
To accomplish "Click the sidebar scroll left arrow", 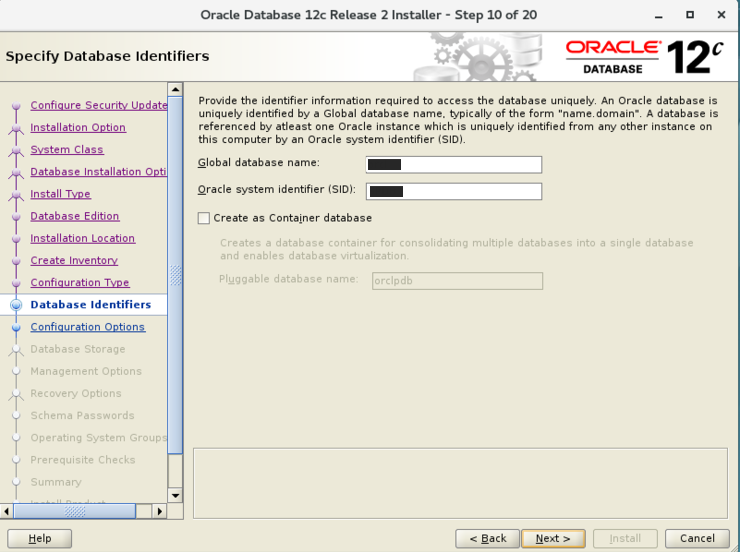I will 7,511.
